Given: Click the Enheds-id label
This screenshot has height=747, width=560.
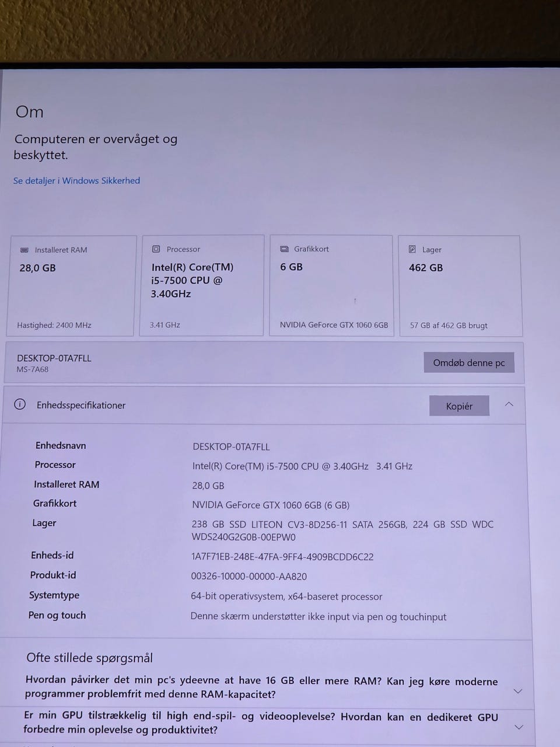Looking at the screenshot, I should pos(52,555).
